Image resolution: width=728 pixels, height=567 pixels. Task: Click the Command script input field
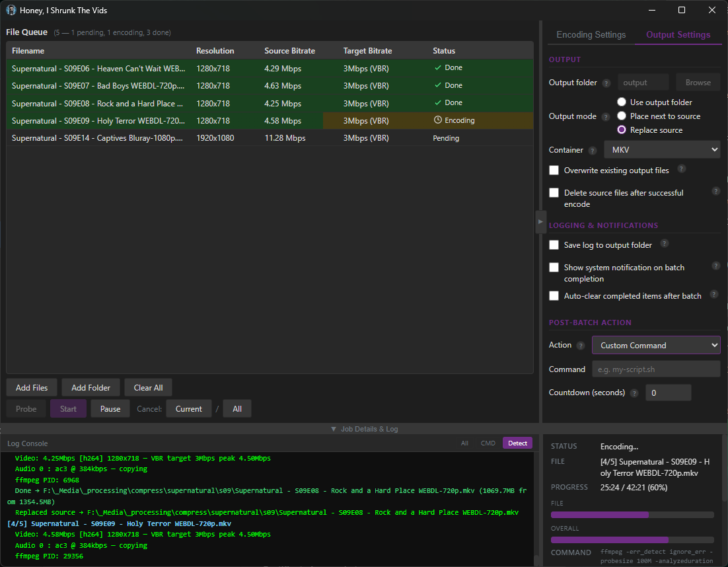coord(655,369)
